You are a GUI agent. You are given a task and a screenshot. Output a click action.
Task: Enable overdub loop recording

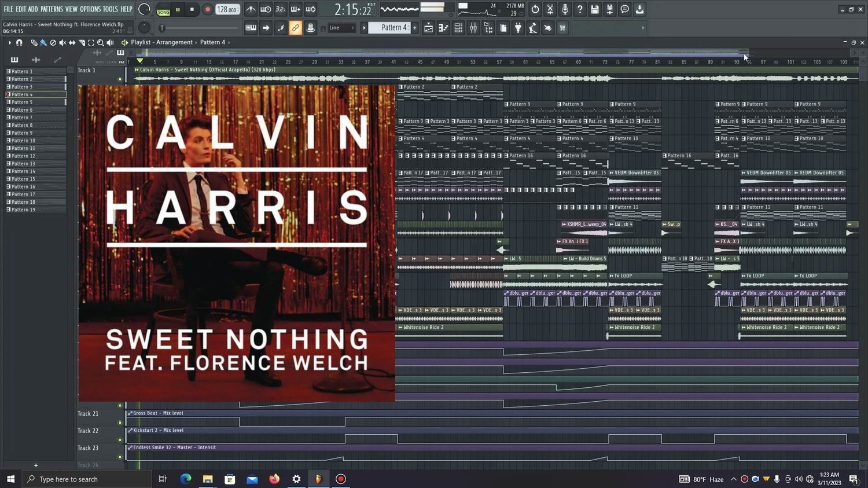coord(296,9)
